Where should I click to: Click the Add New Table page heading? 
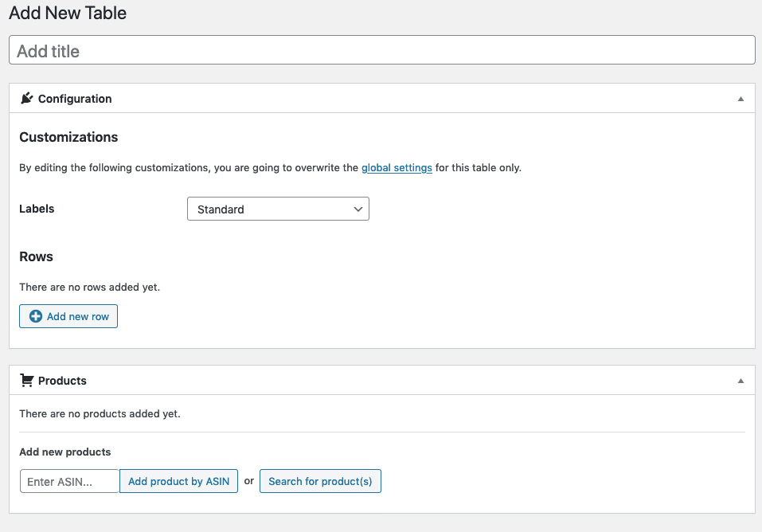coord(68,13)
